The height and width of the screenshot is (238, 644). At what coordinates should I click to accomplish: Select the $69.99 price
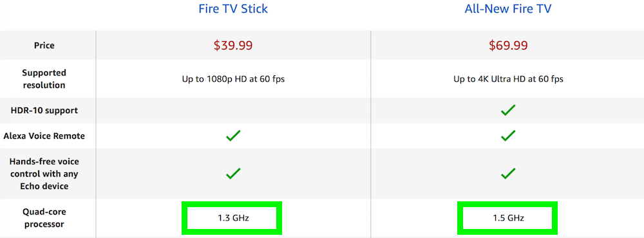point(508,45)
